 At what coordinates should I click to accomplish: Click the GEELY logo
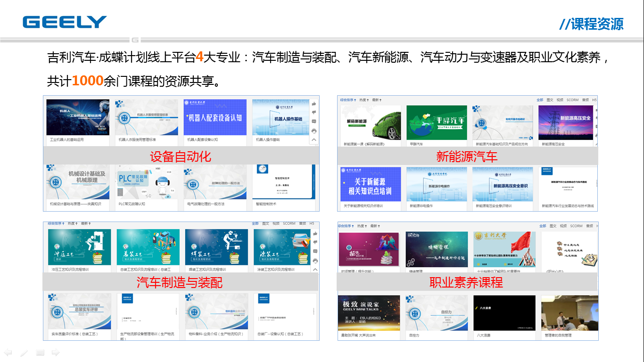65,22
